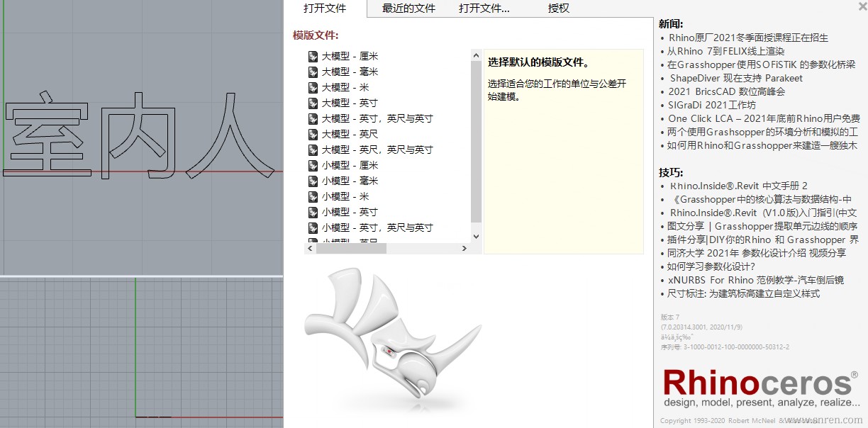Switch to the 打开文件 tab
This screenshot has width=868, height=428.
325,9
